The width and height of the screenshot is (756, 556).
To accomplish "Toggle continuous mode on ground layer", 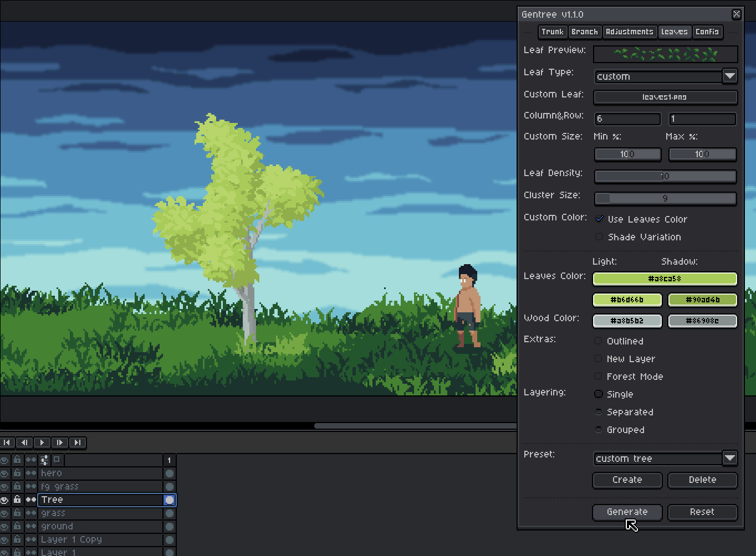I will coord(30,526).
